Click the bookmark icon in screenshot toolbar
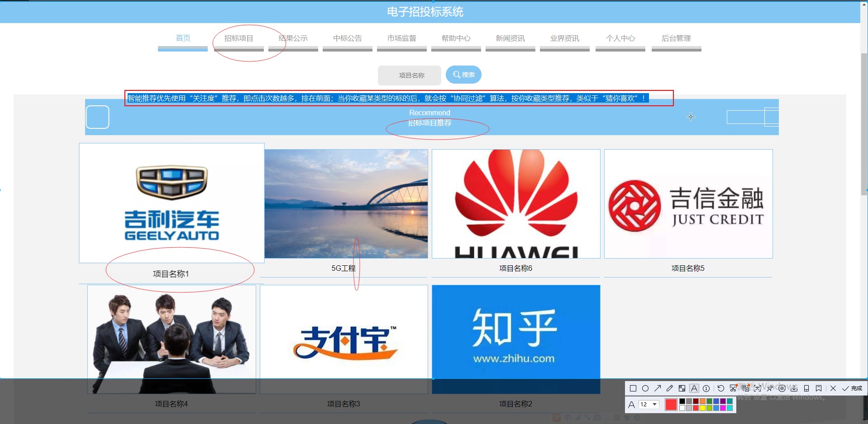868x424 pixels. [x=819, y=388]
